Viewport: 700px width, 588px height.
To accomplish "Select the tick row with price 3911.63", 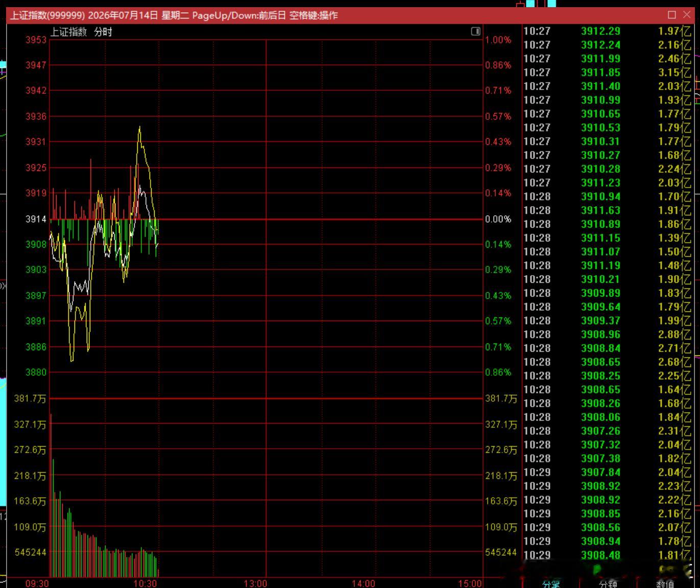I will (607, 210).
